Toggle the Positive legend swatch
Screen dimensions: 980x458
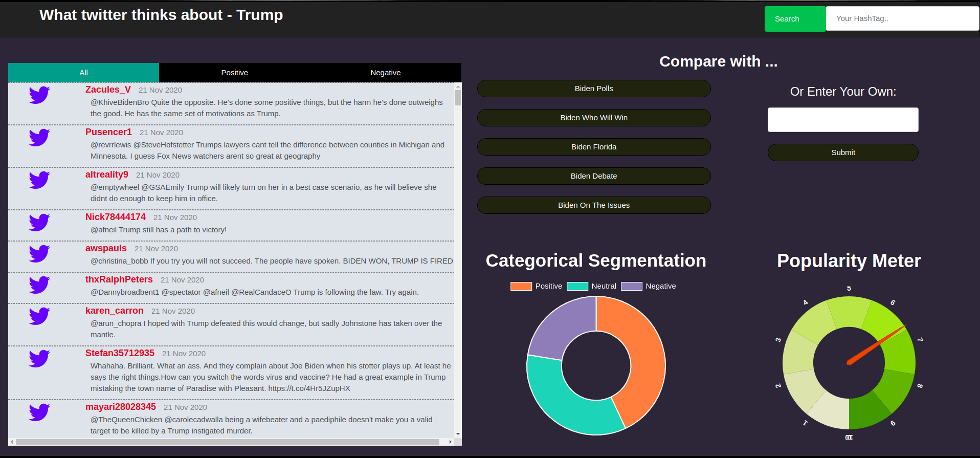[x=521, y=286]
